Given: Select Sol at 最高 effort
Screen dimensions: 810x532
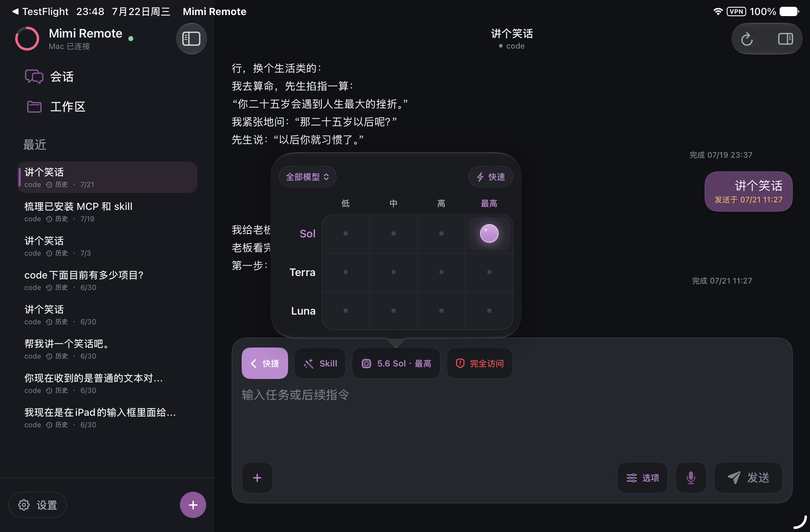Looking at the screenshot, I should [489, 233].
